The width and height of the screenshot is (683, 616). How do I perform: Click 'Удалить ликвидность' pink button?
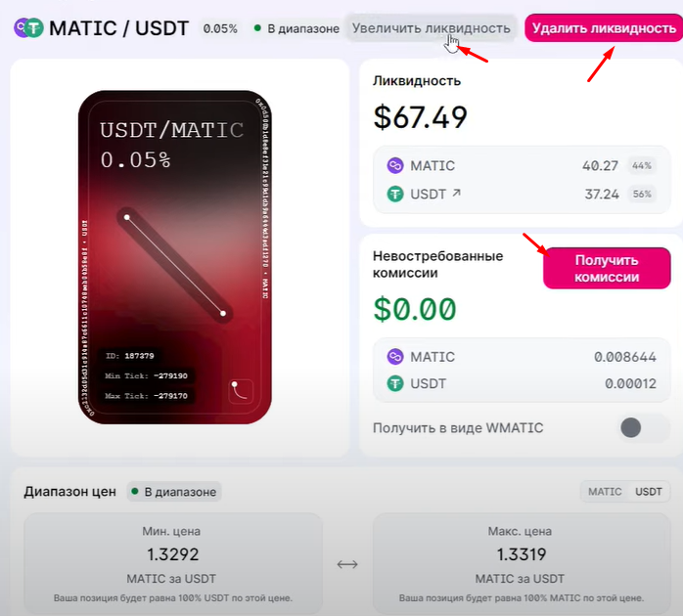(604, 28)
